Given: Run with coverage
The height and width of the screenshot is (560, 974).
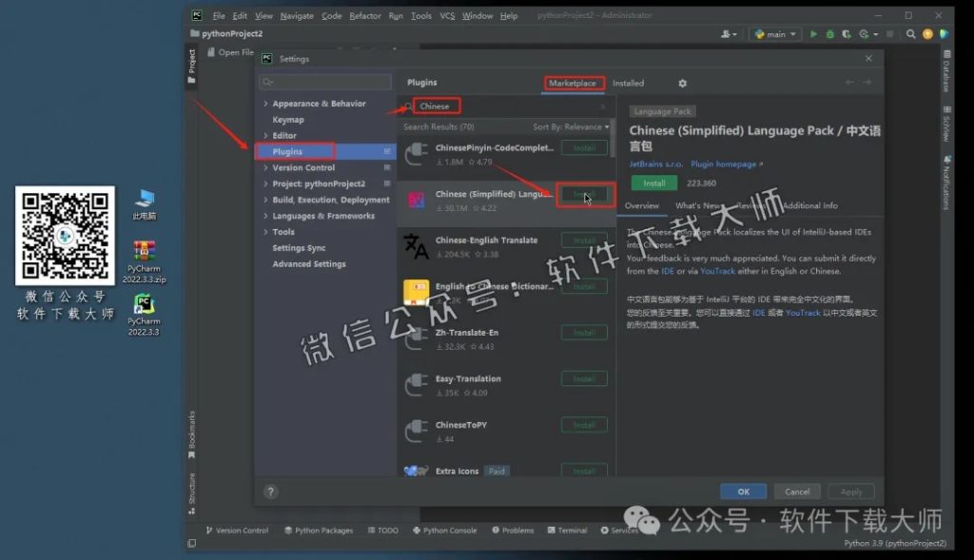Looking at the screenshot, I should coord(845,33).
